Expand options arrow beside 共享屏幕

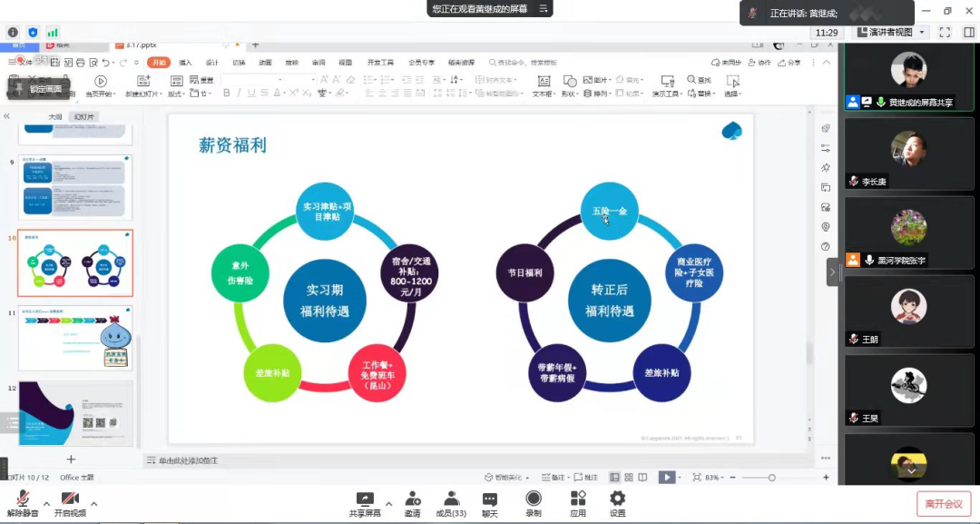388,503
